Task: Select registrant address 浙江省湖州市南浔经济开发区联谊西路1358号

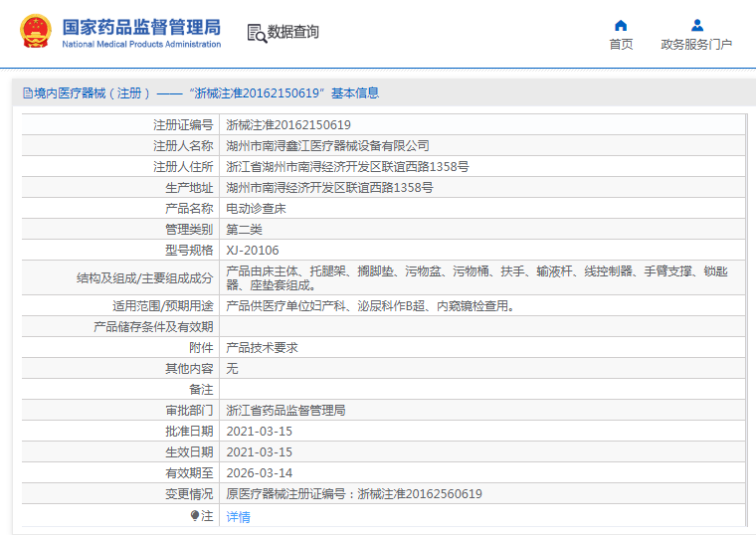Action: click(x=347, y=167)
